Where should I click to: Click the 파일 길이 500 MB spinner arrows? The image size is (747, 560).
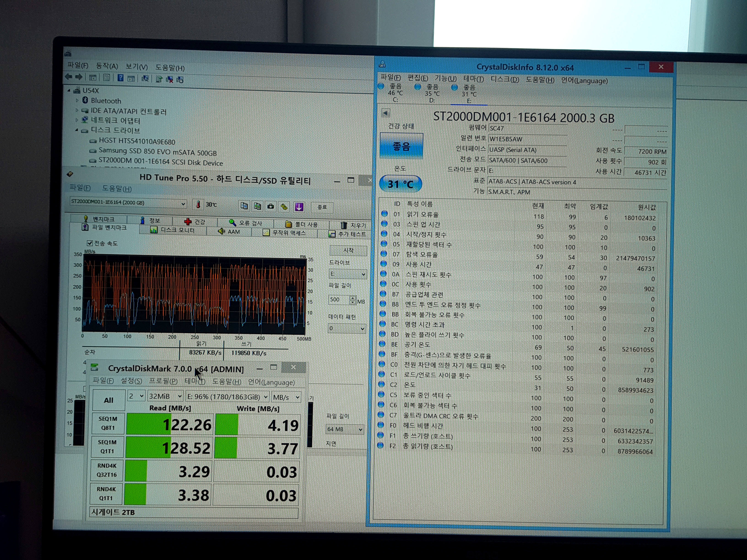point(353,300)
